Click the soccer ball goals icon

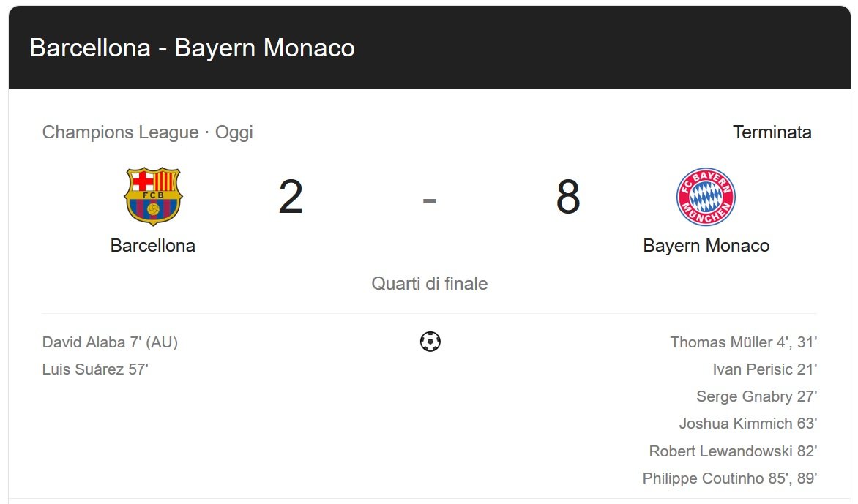click(430, 342)
